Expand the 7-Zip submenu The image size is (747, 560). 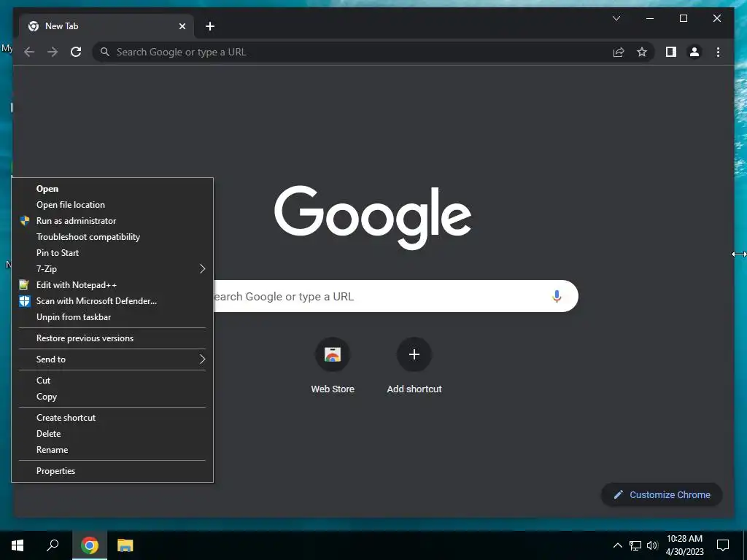[112, 269]
